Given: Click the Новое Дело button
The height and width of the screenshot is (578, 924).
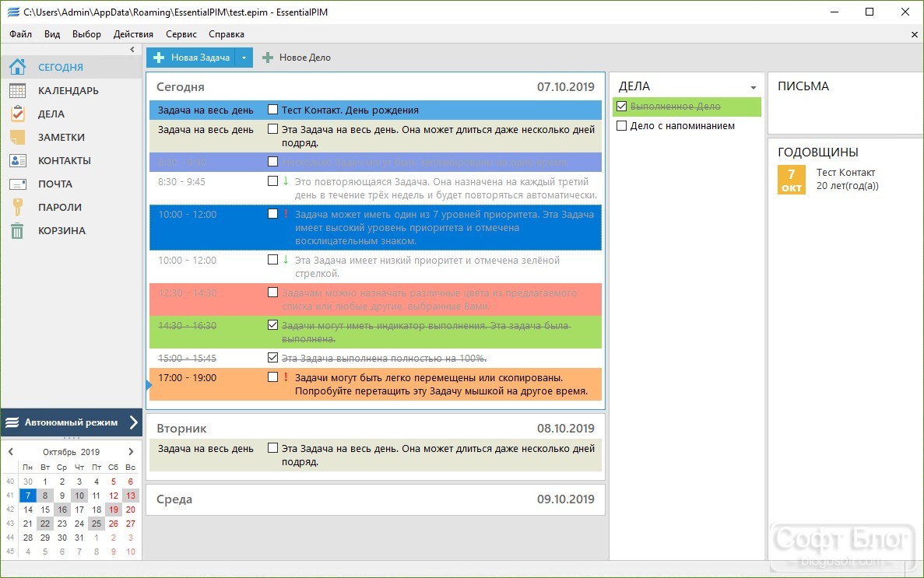Looking at the screenshot, I should click(x=297, y=58).
